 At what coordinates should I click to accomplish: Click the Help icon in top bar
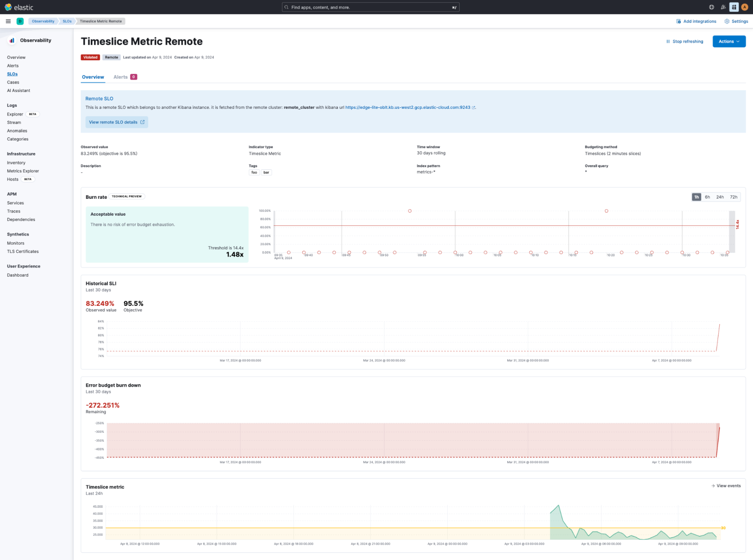point(712,7)
